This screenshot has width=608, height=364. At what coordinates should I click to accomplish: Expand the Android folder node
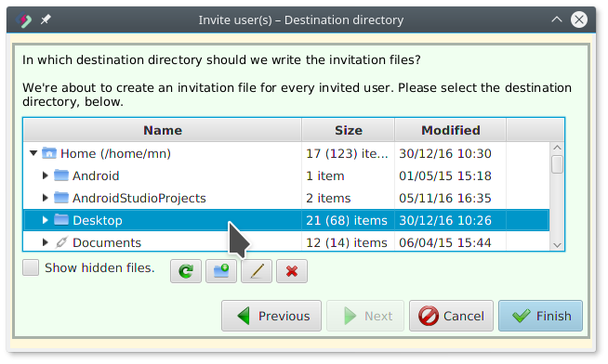tap(45, 175)
